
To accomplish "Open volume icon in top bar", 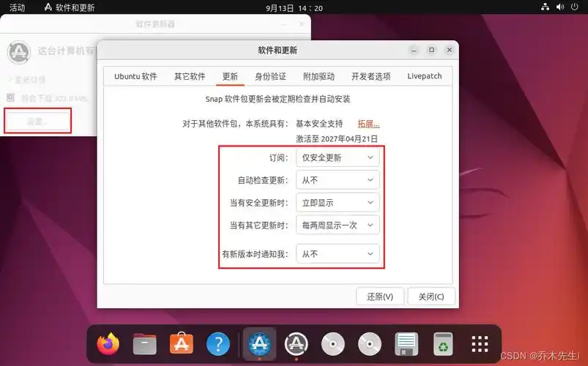I will click(560, 7).
